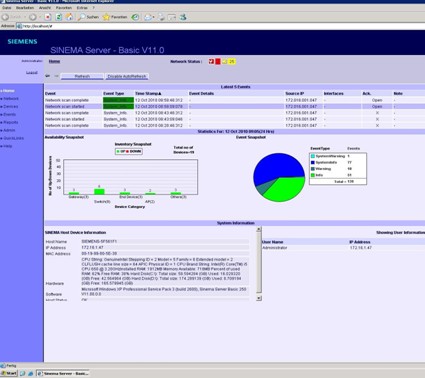The width and height of the screenshot is (425, 378).
Task: Expand the Reports sidebar item
Action: 9,122
